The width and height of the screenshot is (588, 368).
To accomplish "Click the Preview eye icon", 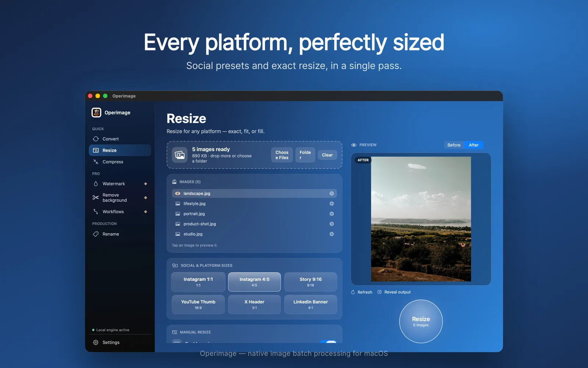I will [x=354, y=145].
